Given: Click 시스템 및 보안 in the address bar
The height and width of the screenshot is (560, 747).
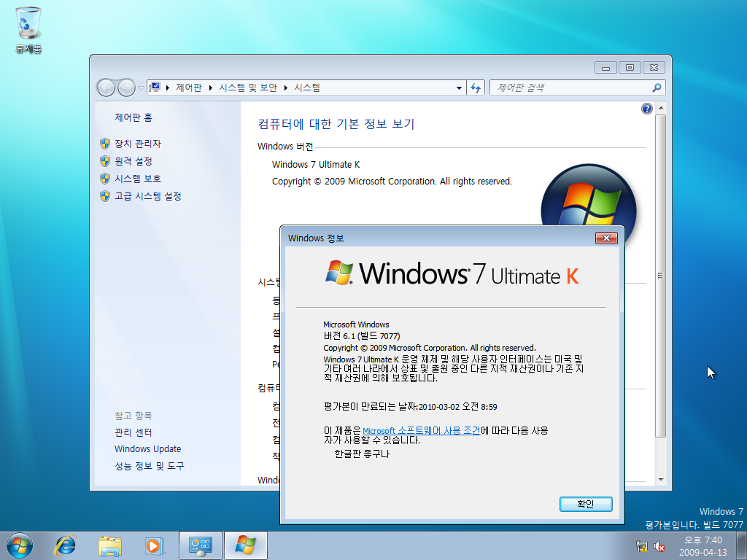Looking at the screenshot, I should 248,87.
